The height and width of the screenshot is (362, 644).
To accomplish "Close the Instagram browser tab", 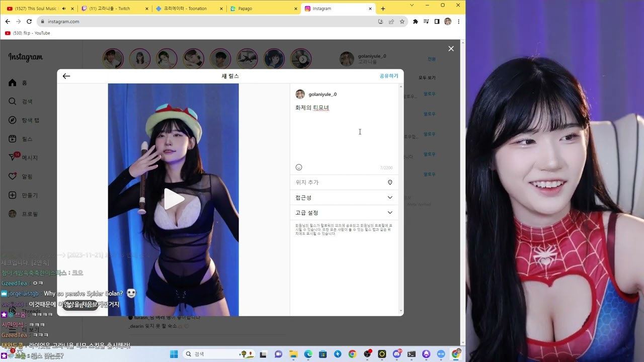I will click(371, 9).
